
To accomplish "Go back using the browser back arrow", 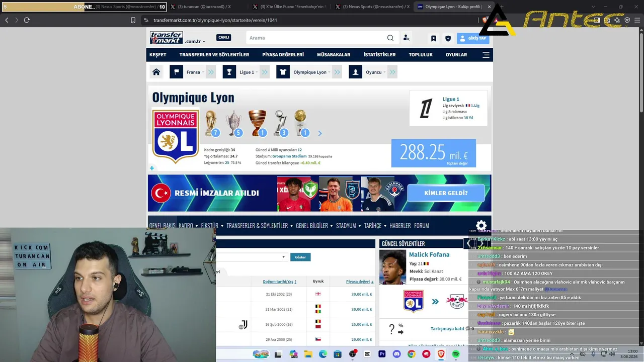I will pyautogui.click(x=7, y=20).
